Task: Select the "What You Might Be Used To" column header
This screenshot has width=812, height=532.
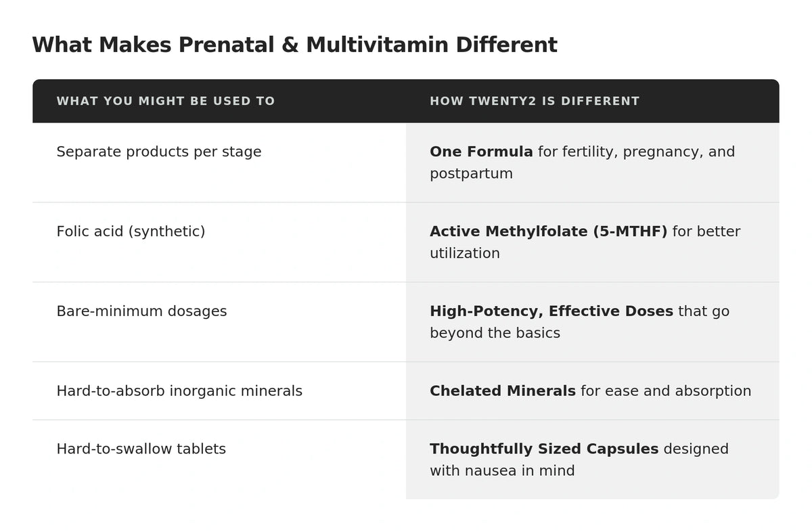Action: click(x=166, y=102)
